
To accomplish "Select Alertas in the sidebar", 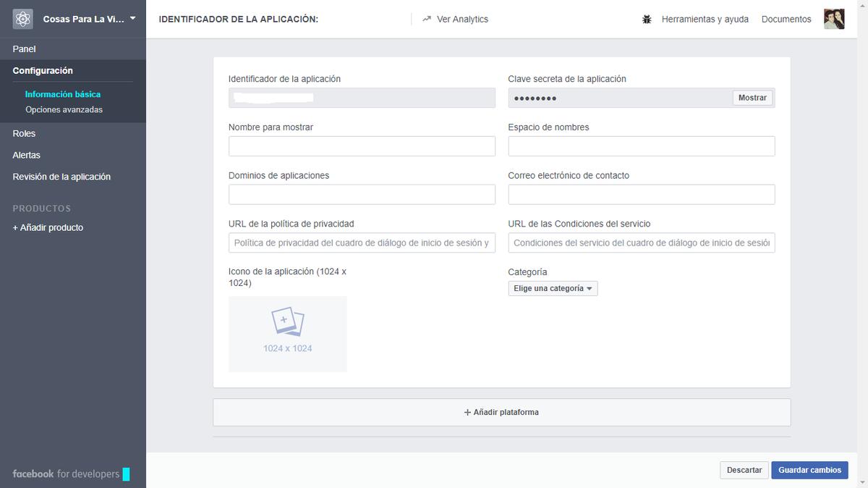I will [x=26, y=154].
